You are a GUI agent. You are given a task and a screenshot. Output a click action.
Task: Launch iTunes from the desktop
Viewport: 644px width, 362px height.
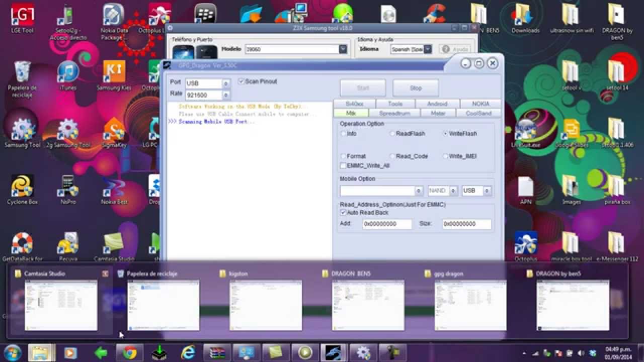pyautogui.click(x=68, y=75)
